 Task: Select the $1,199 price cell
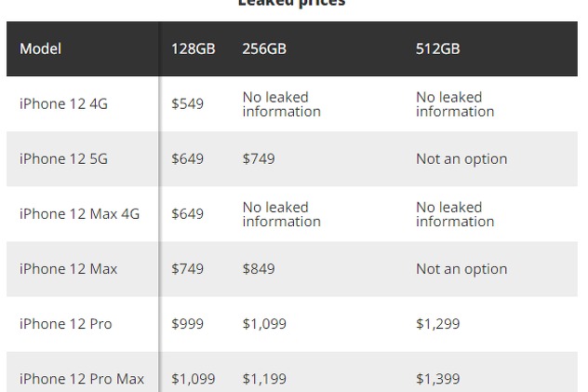pos(264,379)
